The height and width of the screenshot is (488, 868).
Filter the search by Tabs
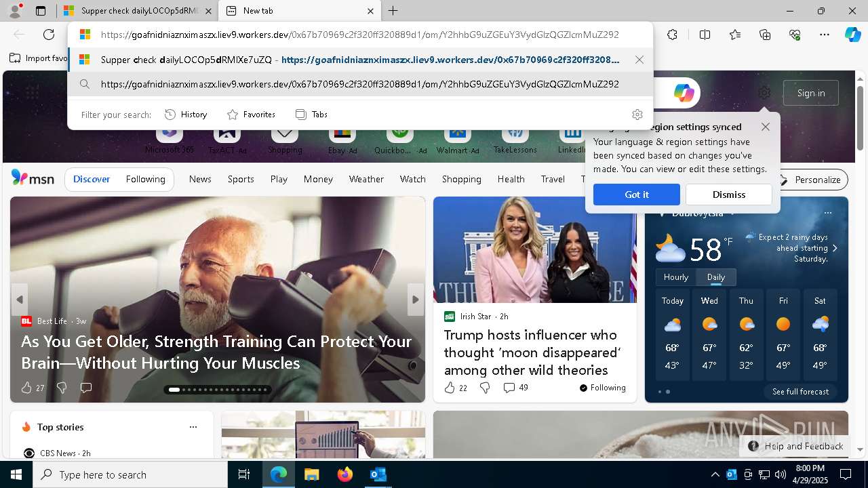311,115
